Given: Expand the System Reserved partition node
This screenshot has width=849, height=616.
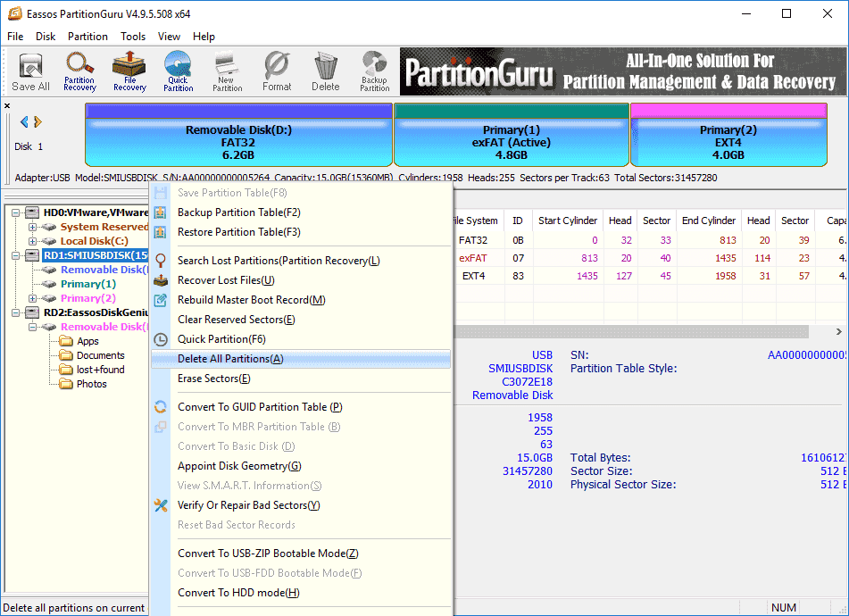Looking at the screenshot, I should (32, 227).
